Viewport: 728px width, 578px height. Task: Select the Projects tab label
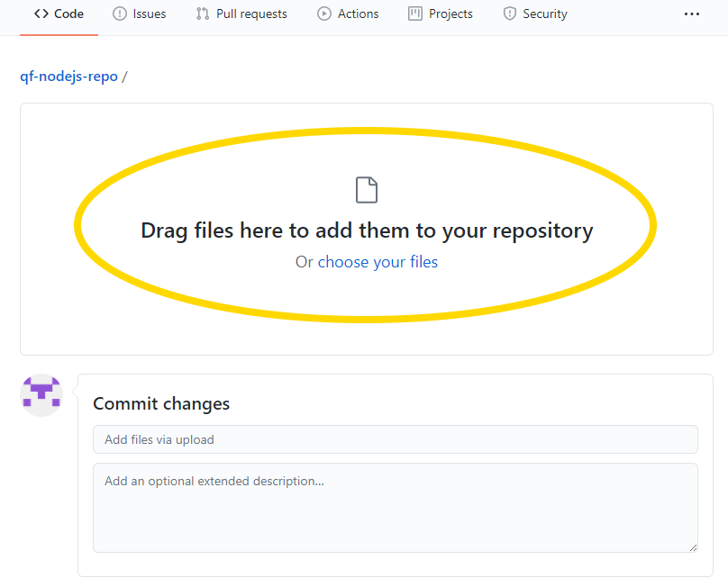point(451,14)
